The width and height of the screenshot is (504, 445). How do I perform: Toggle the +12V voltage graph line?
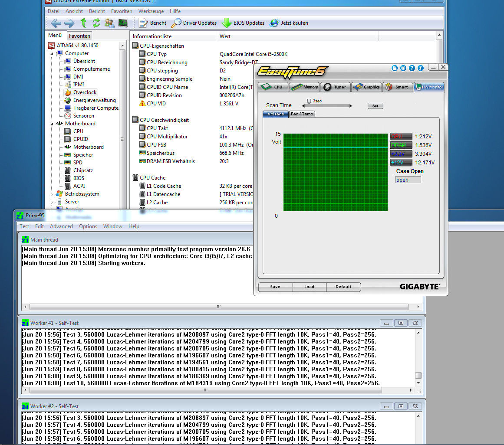[x=401, y=163]
